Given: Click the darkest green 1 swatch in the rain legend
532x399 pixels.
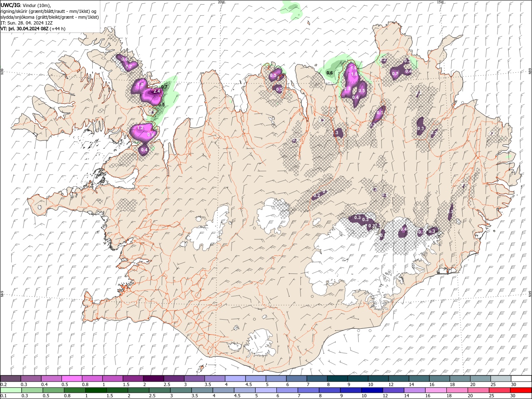Looking at the screenshot, I should tap(96, 390).
